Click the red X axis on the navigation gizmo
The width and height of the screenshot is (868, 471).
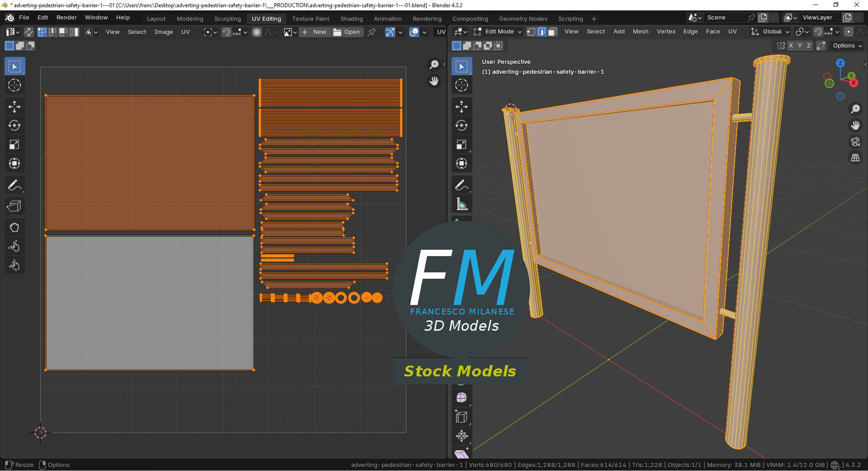854,83
